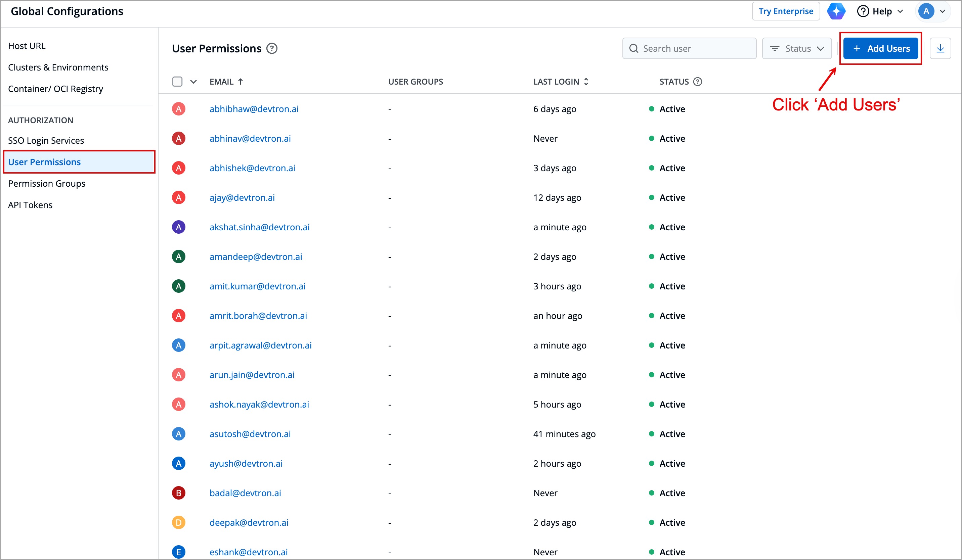Viewport: 962px width, 560px height.
Task: Click the orange D avatar for deepak@devtron.ai
Action: pyautogui.click(x=178, y=522)
